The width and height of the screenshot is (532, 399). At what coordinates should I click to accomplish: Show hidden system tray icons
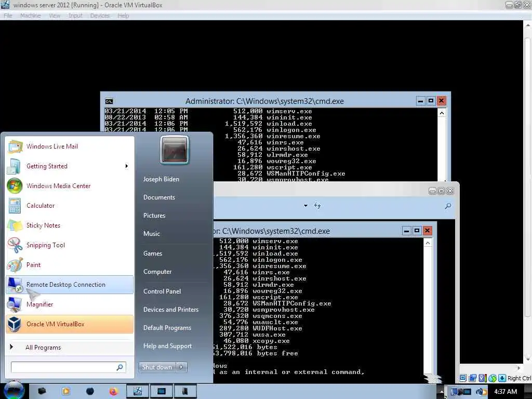[442, 392]
